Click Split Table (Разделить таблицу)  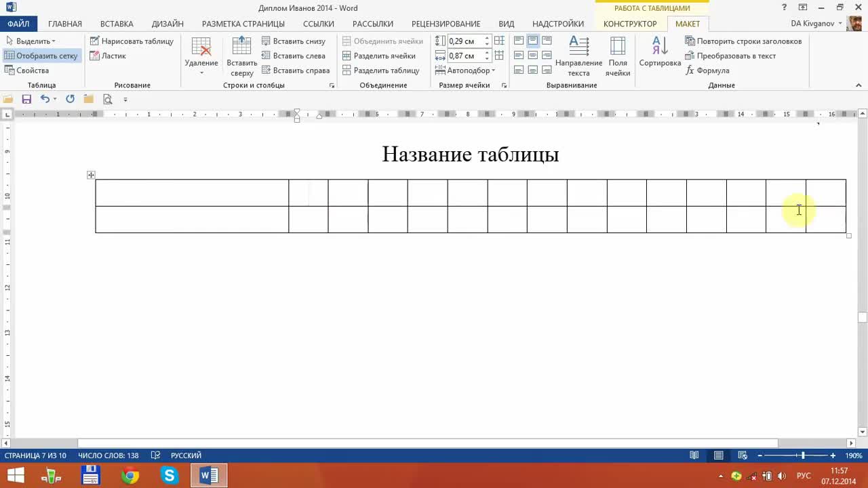tap(380, 70)
